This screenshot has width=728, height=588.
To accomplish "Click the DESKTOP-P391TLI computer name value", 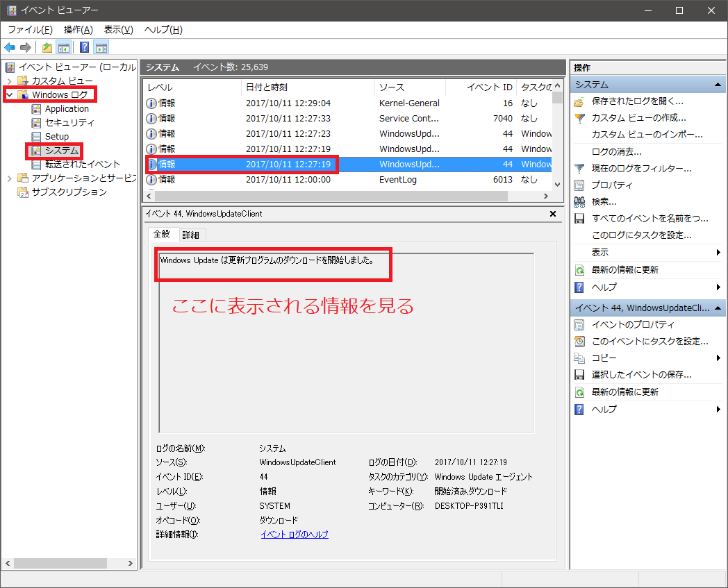I will [x=469, y=506].
